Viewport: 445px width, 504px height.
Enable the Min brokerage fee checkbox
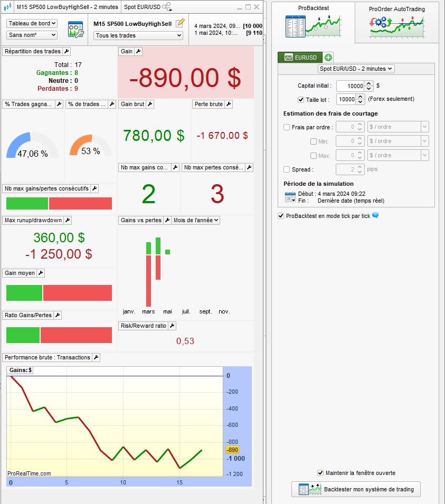coord(314,141)
